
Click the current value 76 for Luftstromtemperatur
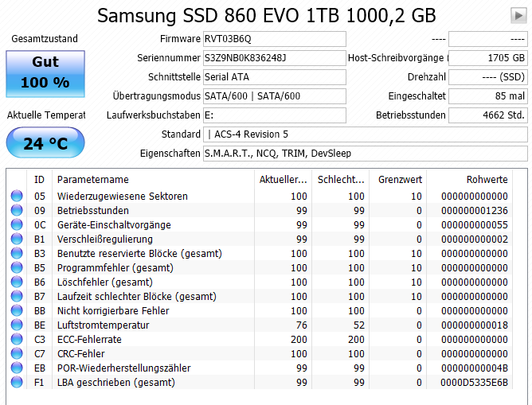[301, 325]
